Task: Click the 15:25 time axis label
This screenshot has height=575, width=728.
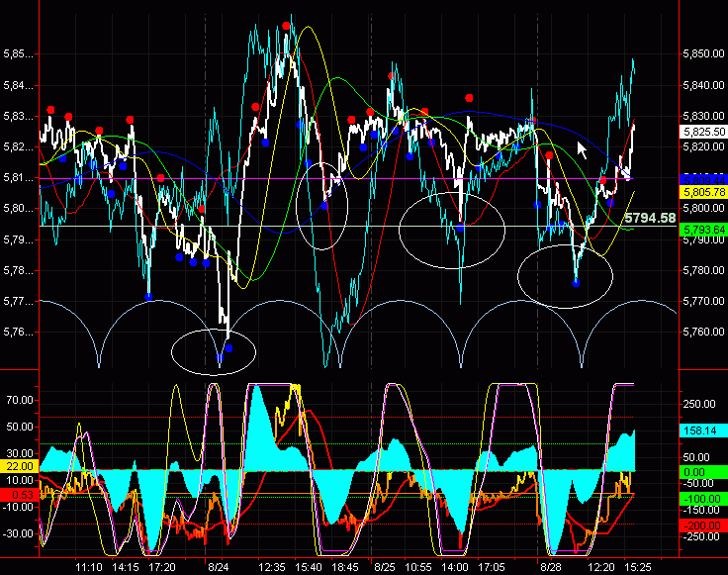Action: [x=638, y=567]
